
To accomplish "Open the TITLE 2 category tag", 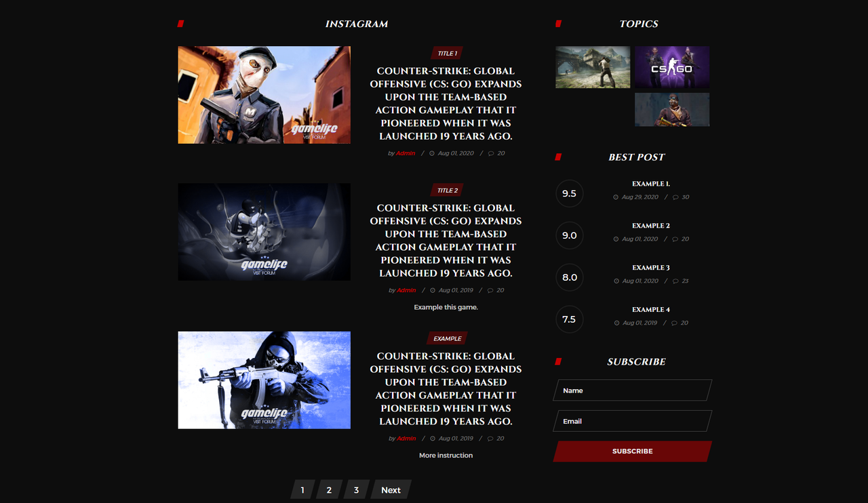I will tap(447, 190).
